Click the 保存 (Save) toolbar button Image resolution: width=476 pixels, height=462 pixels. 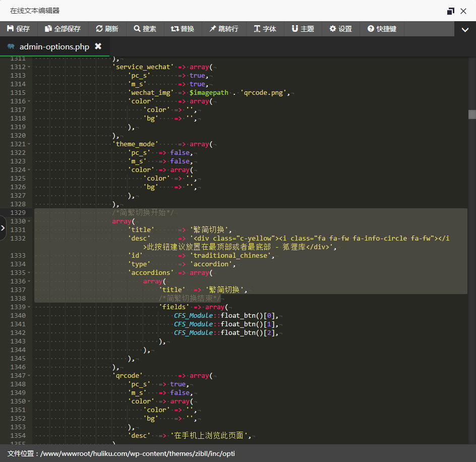[x=19, y=29]
